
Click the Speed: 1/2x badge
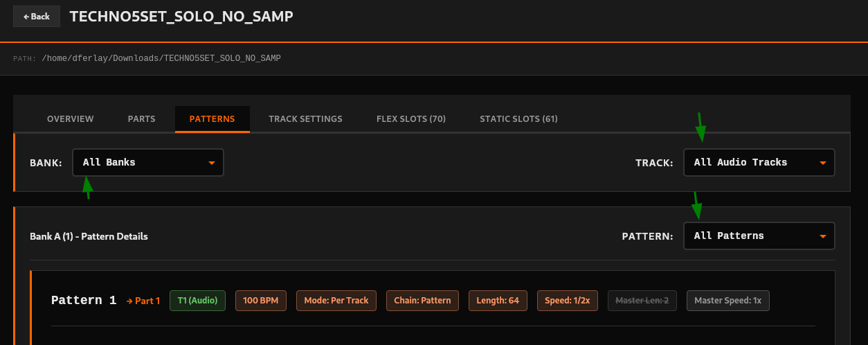pos(567,301)
